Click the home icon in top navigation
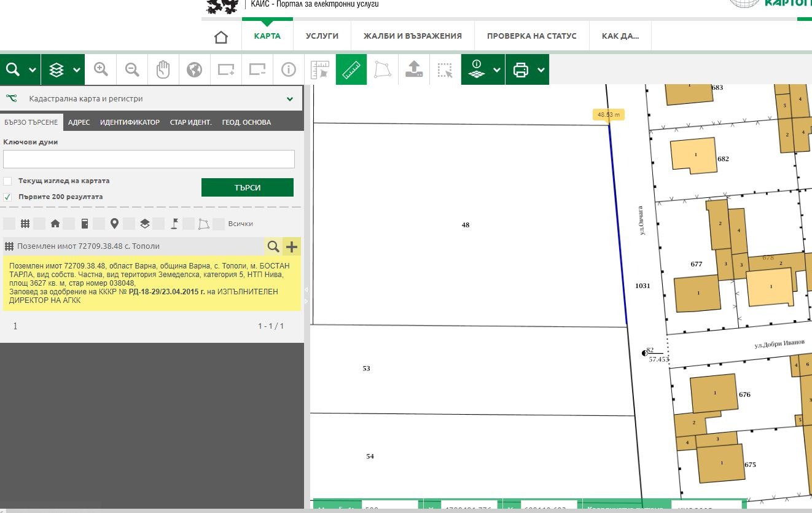 [221, 37]
